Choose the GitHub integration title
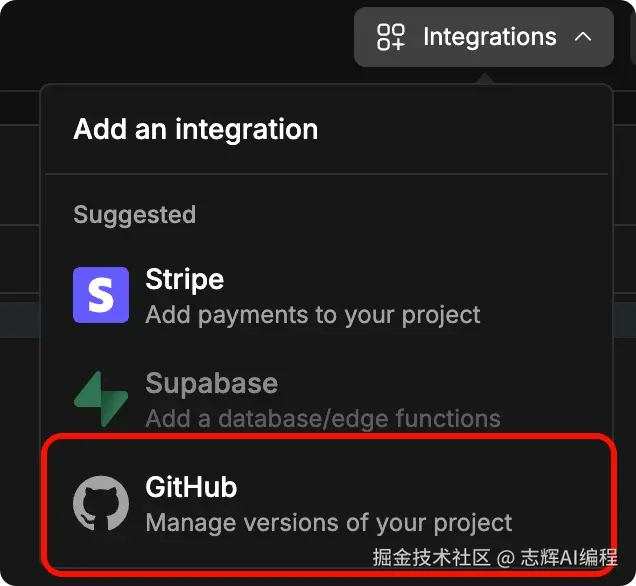 [x=191, y=487]
